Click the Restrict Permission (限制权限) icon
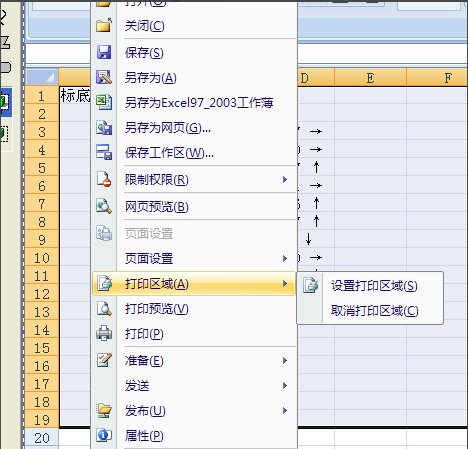 click(x=104, y=179)
